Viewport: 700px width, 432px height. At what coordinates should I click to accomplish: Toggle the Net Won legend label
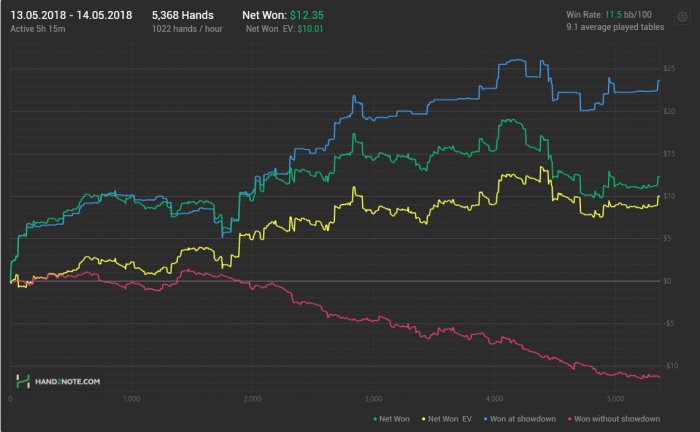tap(395, 417)
